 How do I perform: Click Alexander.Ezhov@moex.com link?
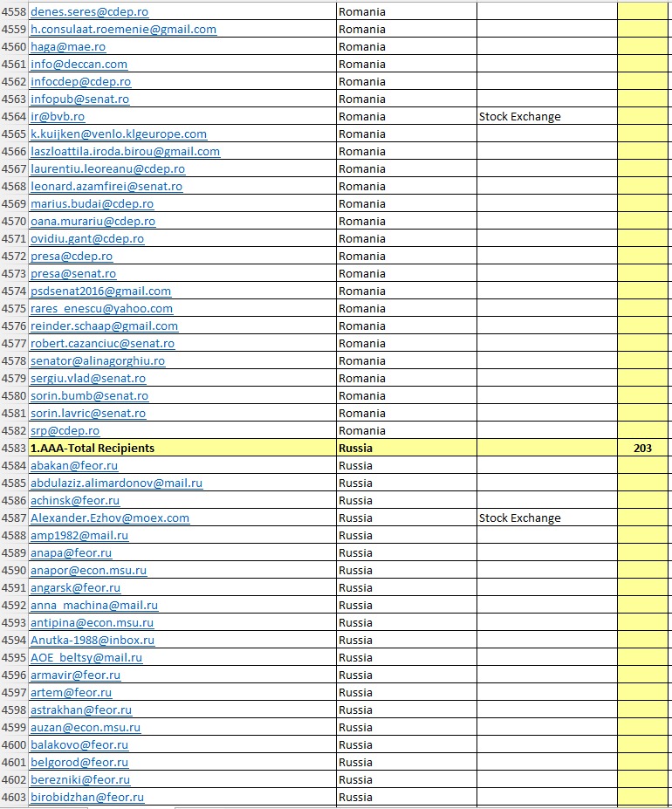(110, 518)
